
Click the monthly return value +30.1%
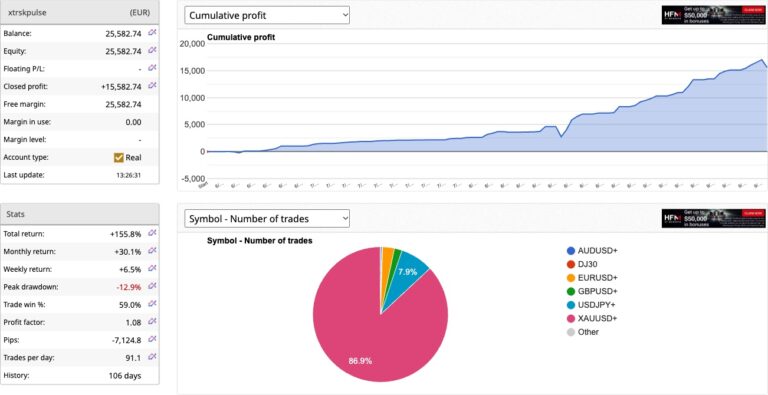(x=128, y=251)
